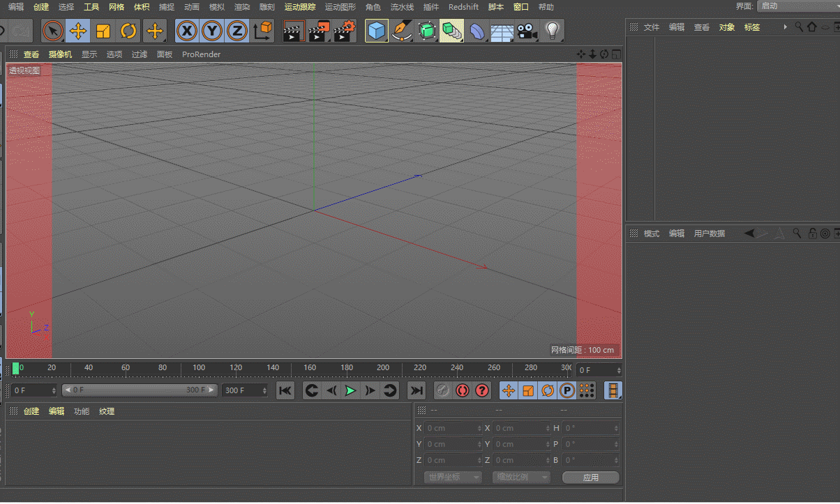This screenshot has height=504, width=840.
Task: Click the 应用 apply button
Action: [591, 478]
